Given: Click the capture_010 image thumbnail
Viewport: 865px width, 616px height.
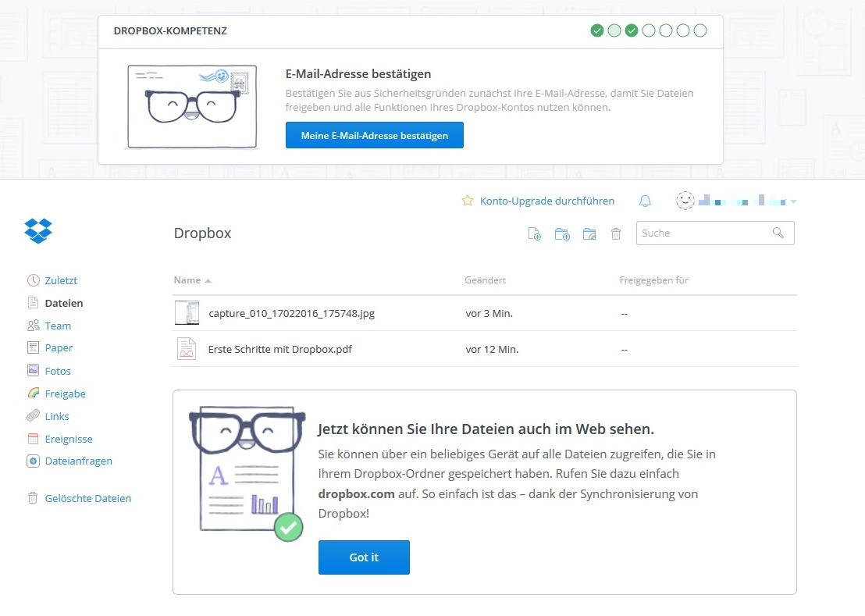Looking at the screenshot, I should (187, 313).
